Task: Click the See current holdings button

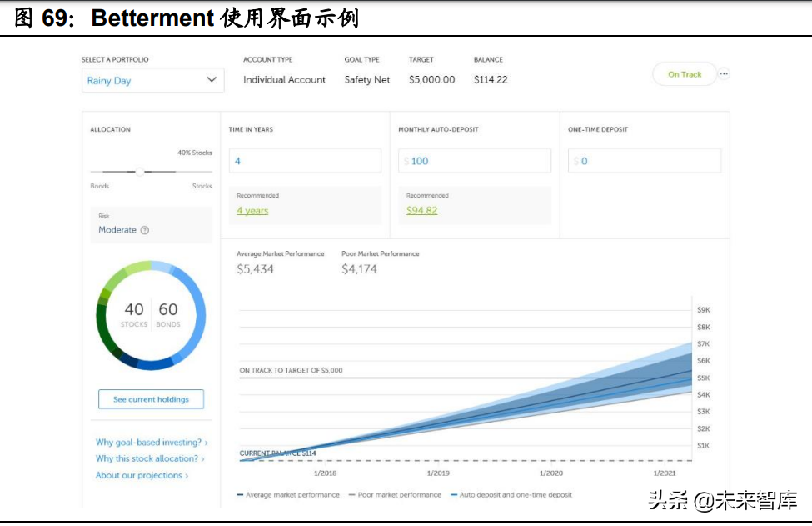Action: click(152, 399)
